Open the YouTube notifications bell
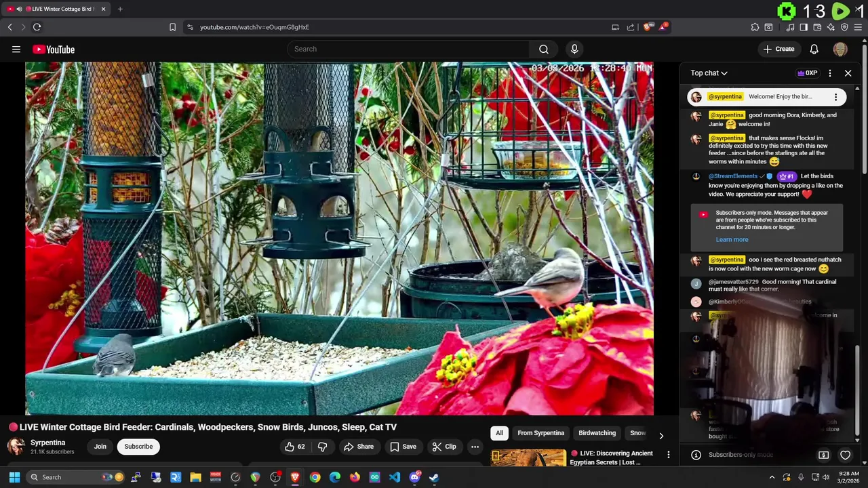This screenshot has width=868, height=488. pyautogui.click(x=814, y=49)
